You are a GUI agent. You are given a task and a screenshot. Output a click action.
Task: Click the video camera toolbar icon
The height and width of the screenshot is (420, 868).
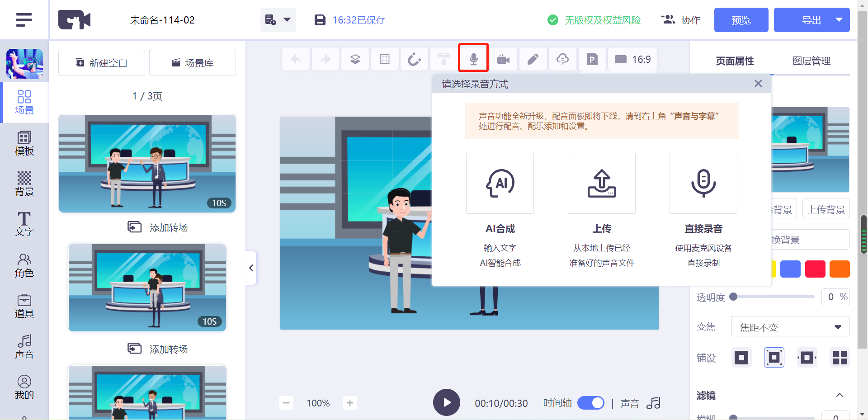(x=503, y=59)
